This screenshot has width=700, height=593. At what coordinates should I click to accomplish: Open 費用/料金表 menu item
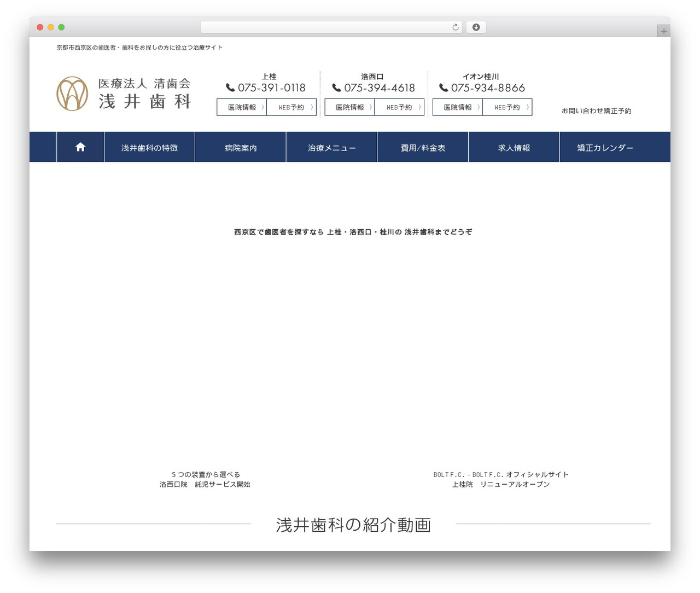(423, 147)
